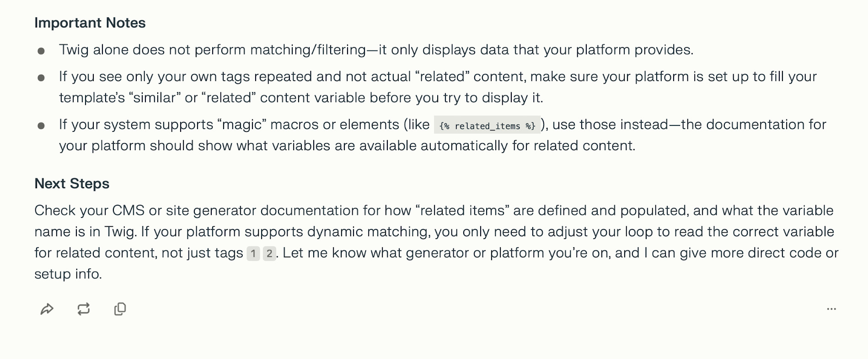Click the bullet dot before "If your system"
The height and width of the screenshot is (359, 868).
point(41,125)
